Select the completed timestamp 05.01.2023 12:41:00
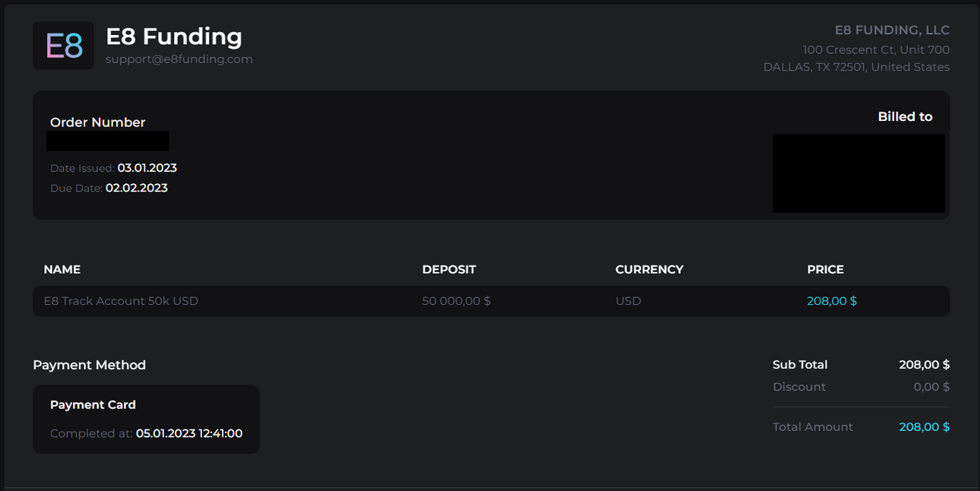Image resolution: width=980 pixels, height=491 pixels. tap(189, 433)
